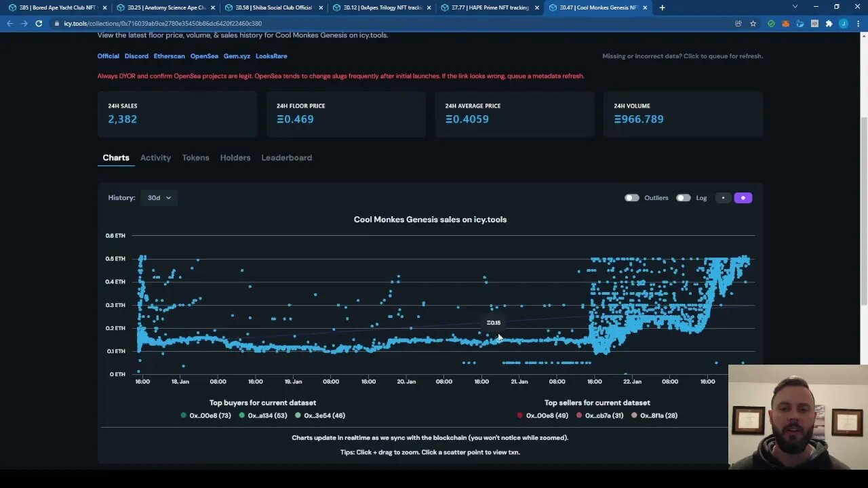Switch to the Charts tab
868x488 pixels.
[x=116, y=157]
